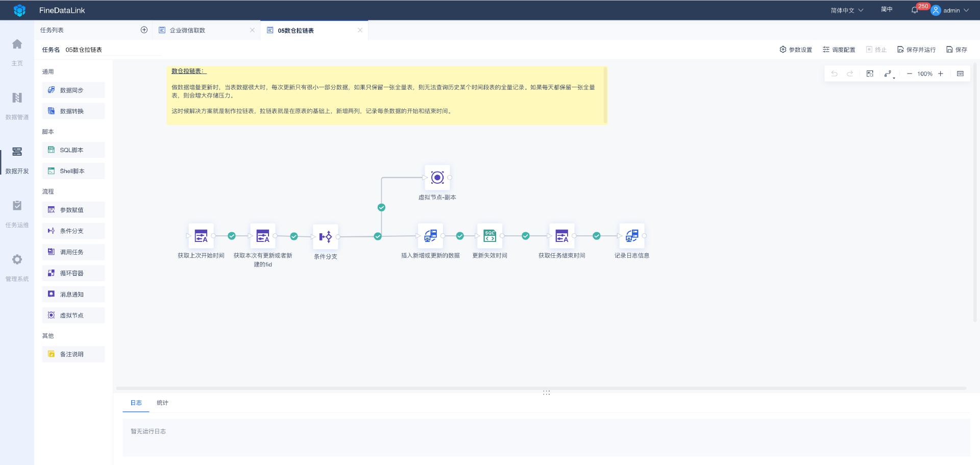Add a new task with the plus icon
Viewport: 980px width, 465px height.
tap(144, 30)
